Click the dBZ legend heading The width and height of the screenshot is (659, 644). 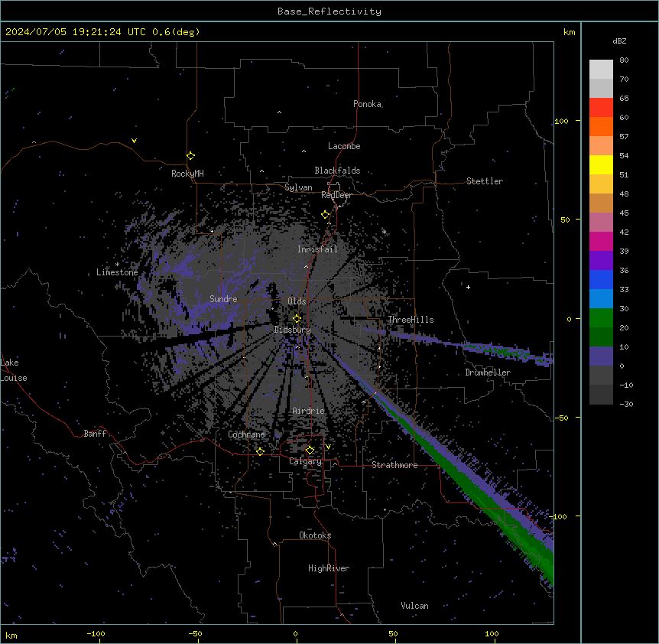[x=619, y=41]
